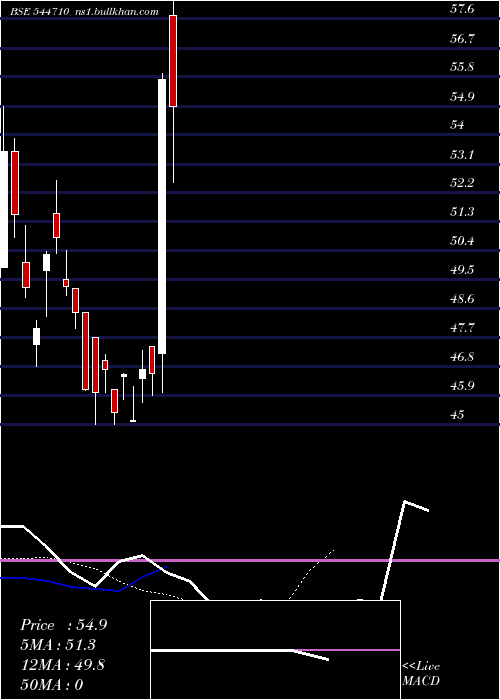
Task: Click the 55.8 price axis label
Action: point(462,67)
